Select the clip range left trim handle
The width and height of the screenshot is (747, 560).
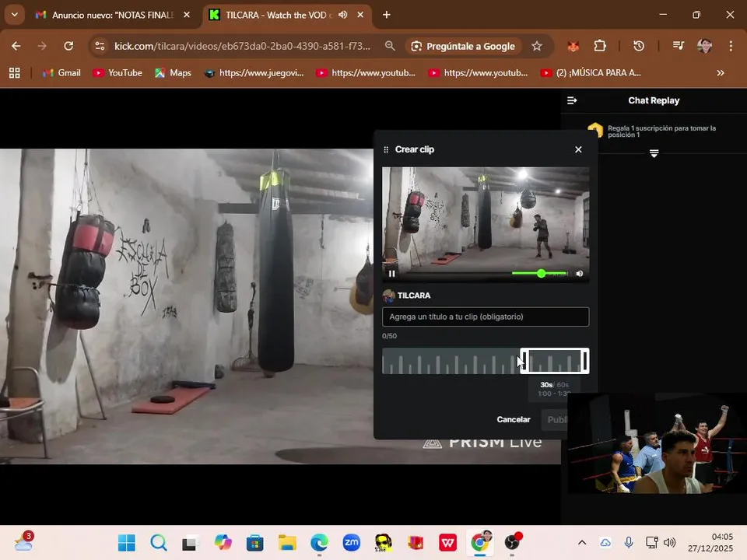pyautogui.click(x=524, y=361)
